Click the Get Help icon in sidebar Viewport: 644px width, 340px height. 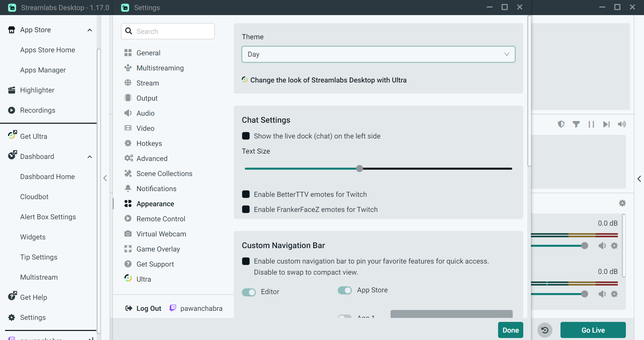click(12, 296)
